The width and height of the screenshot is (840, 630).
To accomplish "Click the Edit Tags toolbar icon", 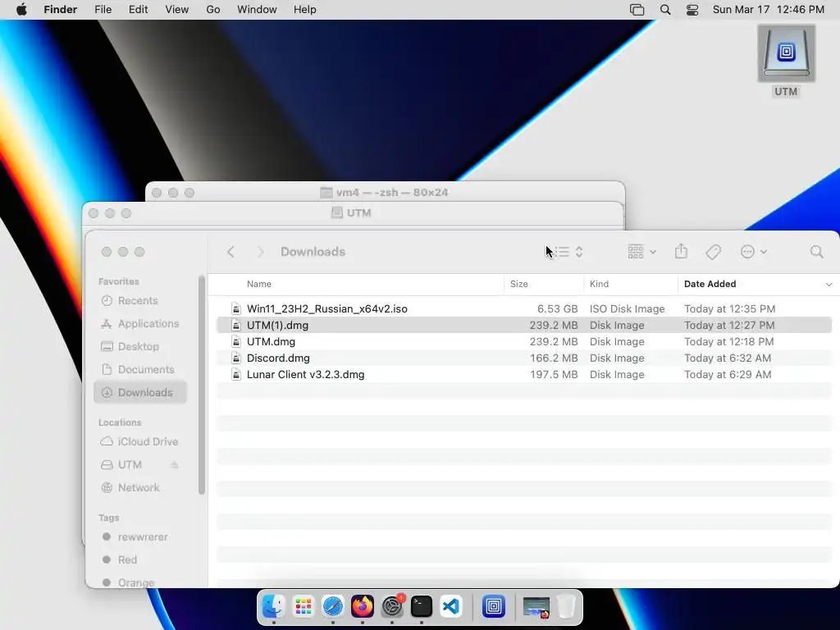I will [713, 252].
